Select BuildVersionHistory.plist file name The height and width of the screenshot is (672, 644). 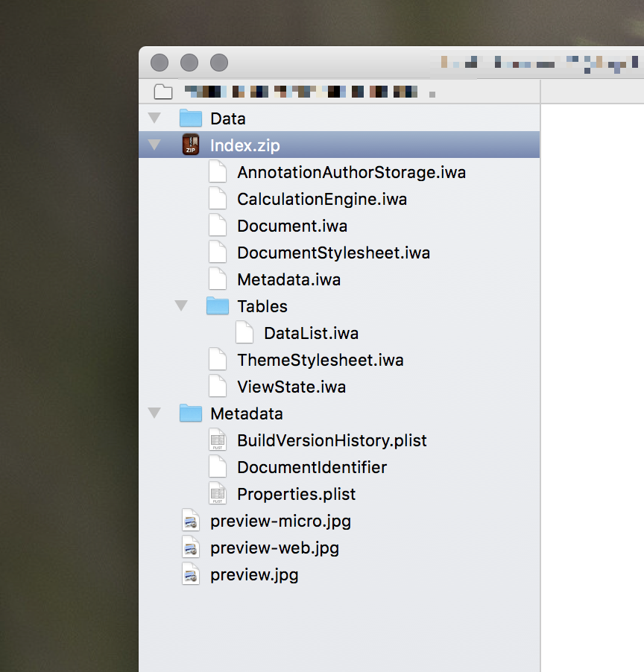pyautogui.click(x=332, y=440)
